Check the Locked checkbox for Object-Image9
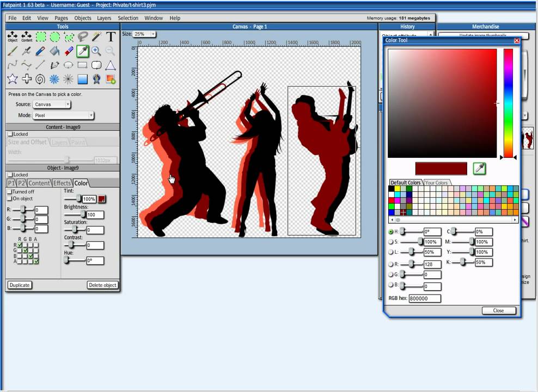The height and width of the screenshot is (392, 538). pos(10,174)
